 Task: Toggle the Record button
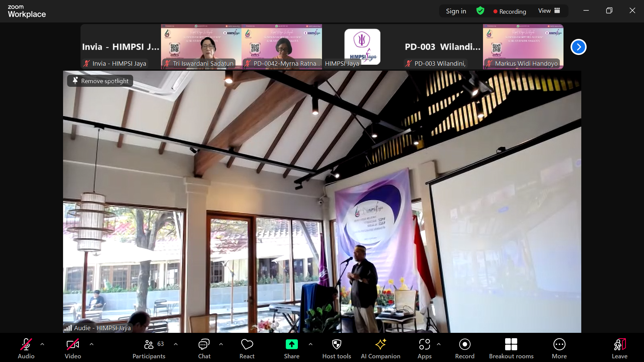click(x=465, y=349)
